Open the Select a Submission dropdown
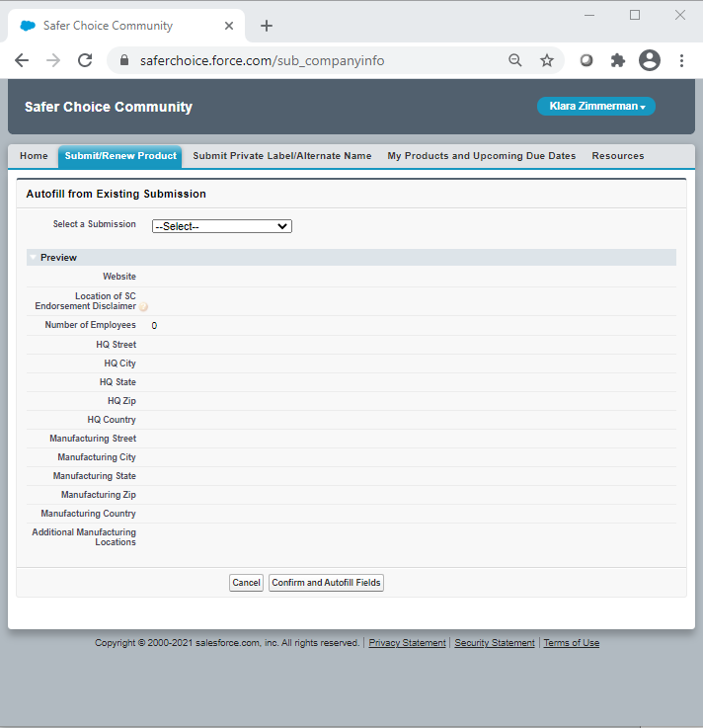Image resolution: width=703 pixels, height=728 pixels. [222, 226]
